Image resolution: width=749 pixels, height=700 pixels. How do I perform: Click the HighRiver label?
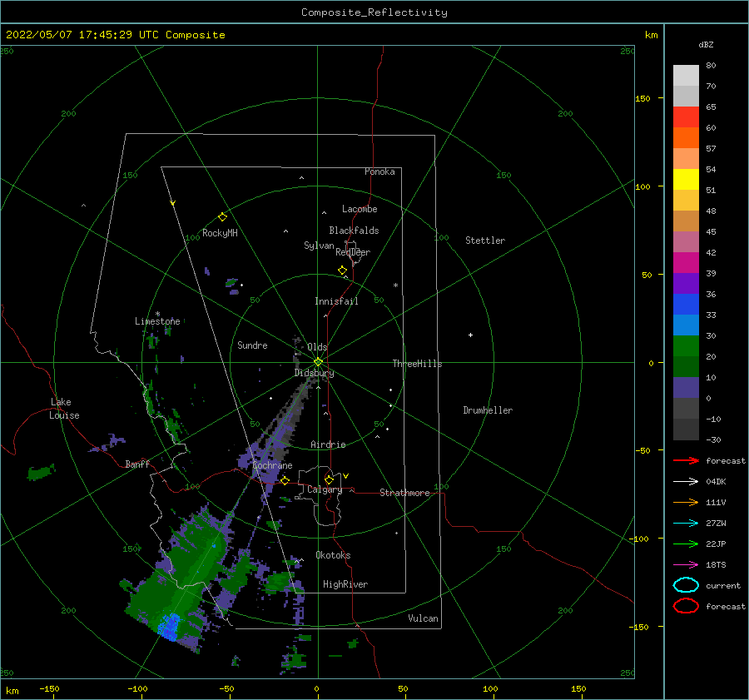tap(345, 584)
